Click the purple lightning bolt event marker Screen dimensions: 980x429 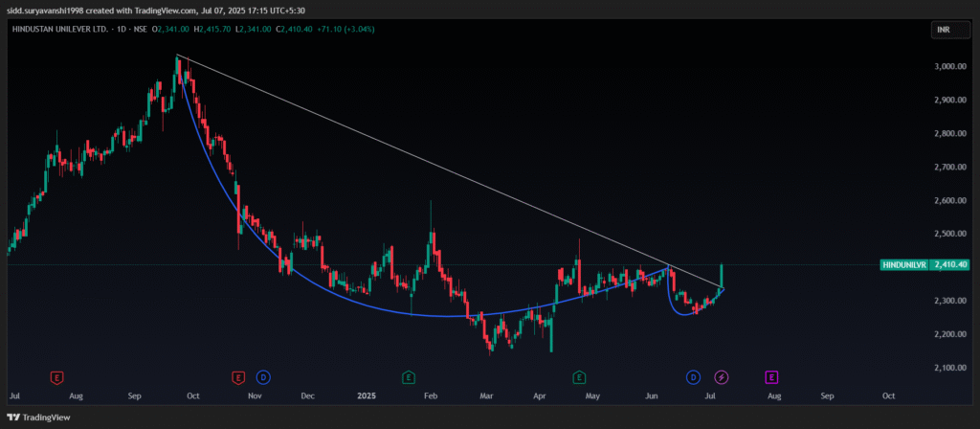(722, 377)
